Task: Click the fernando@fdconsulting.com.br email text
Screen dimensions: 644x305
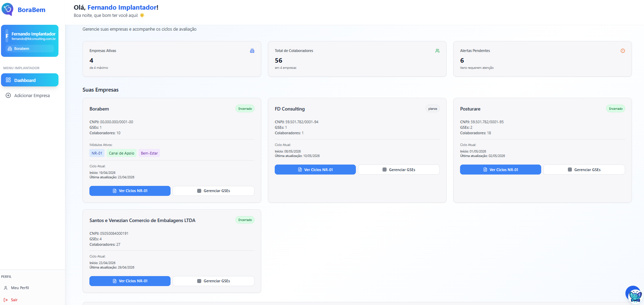Action: [x=34, y=39]
